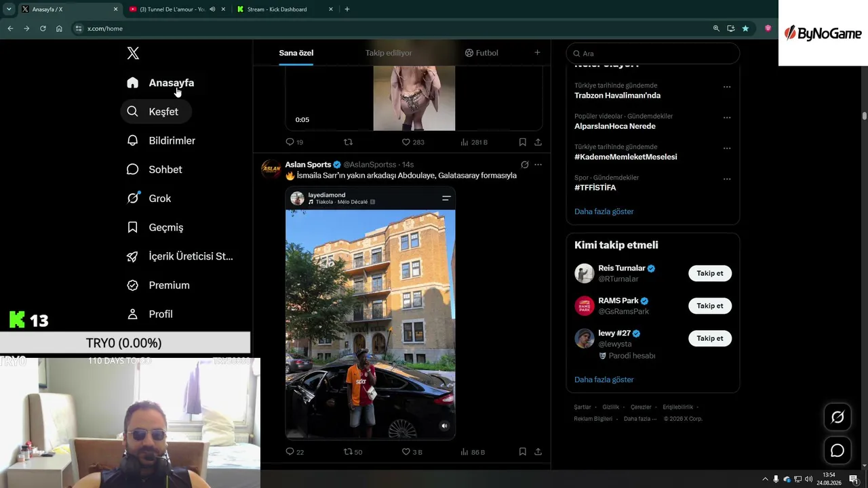Show more follow suggestions below lewy #27

tap(604, 380)
